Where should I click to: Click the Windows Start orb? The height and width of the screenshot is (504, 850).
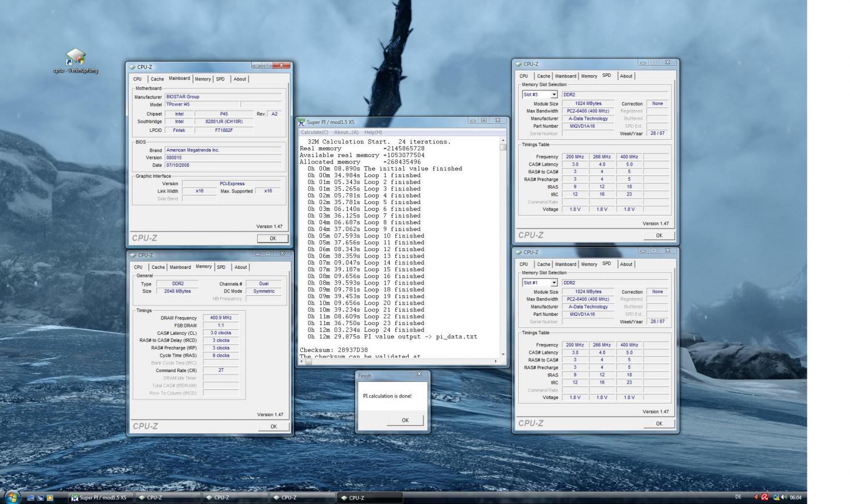[x=13, y=497]
